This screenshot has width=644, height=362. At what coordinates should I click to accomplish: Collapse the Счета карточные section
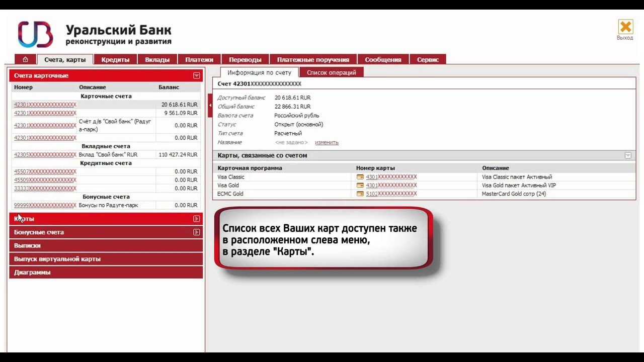197,75
